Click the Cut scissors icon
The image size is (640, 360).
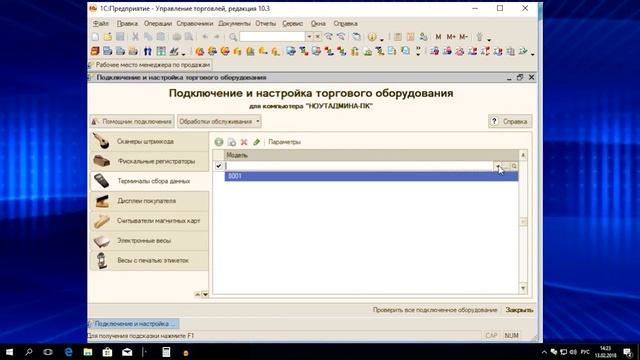point(135,37)
